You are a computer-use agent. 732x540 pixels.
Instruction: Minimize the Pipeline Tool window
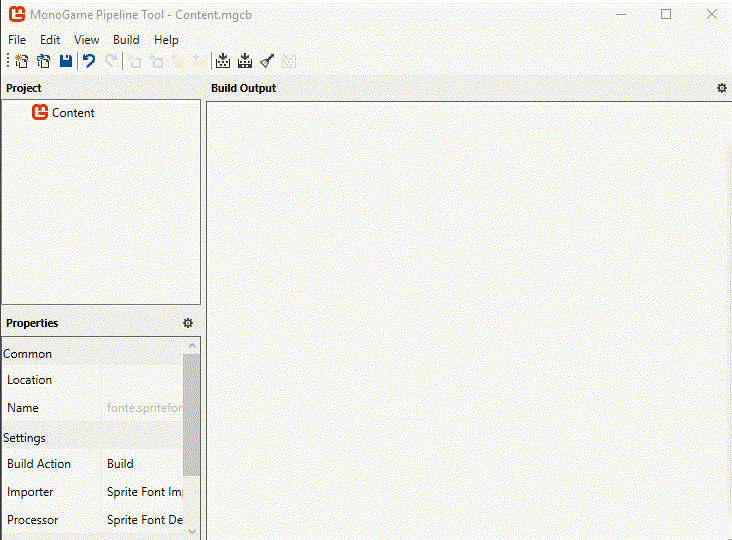[x=621, y=14]
